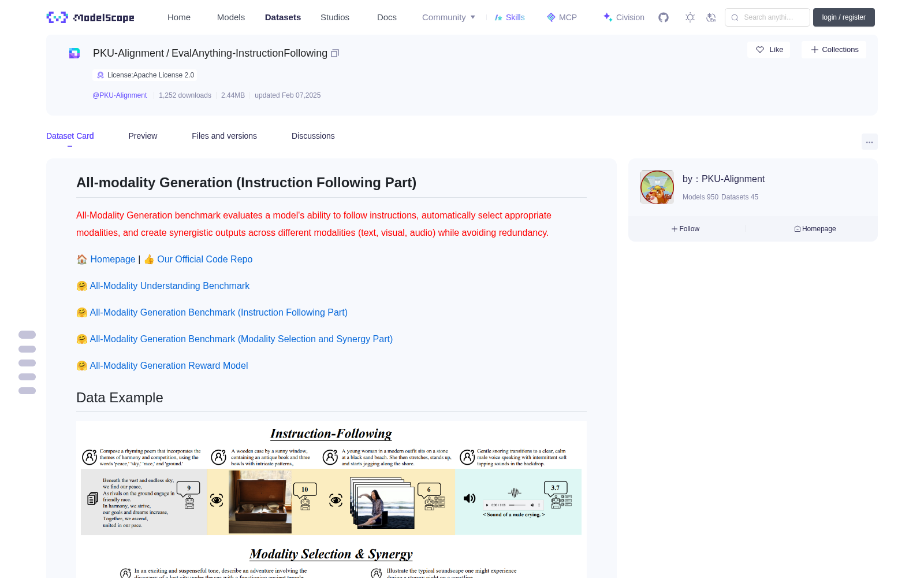Select the Datasets menu item

pyautogui.click(x=283, y=17)
